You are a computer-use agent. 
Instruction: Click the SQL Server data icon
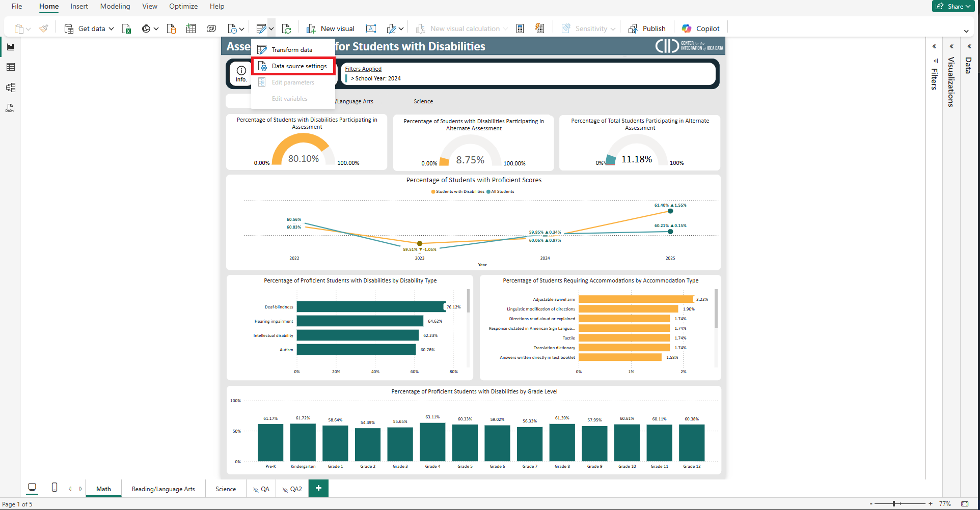pos(171,29)
